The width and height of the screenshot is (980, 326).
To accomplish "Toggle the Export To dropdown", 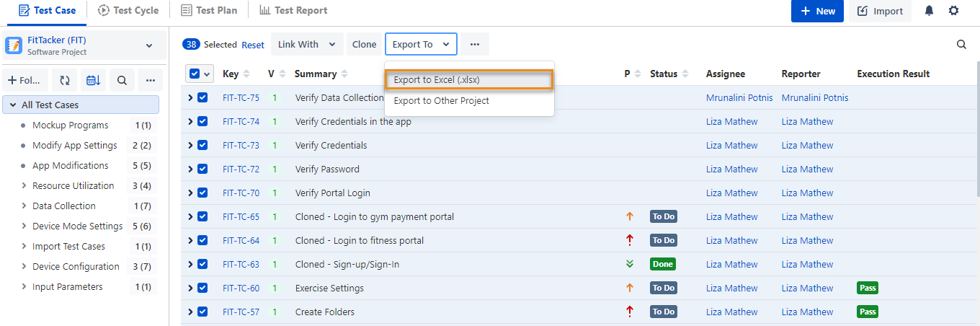I will tap(421, 44).
